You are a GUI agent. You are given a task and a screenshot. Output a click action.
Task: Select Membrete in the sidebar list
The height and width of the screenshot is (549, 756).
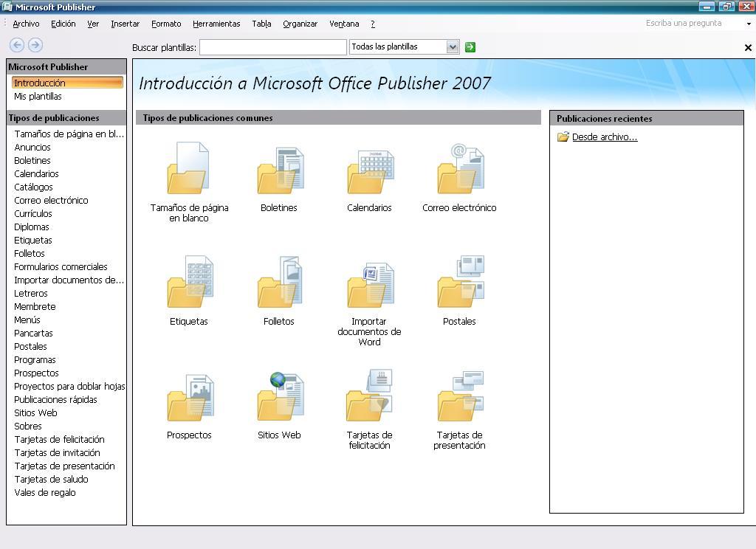[x=35, y=306]
